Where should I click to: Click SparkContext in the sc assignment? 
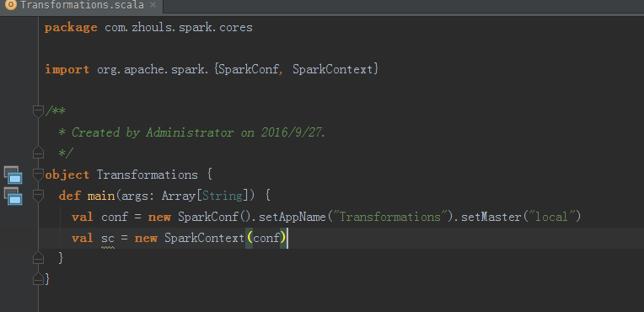(204, 238)
